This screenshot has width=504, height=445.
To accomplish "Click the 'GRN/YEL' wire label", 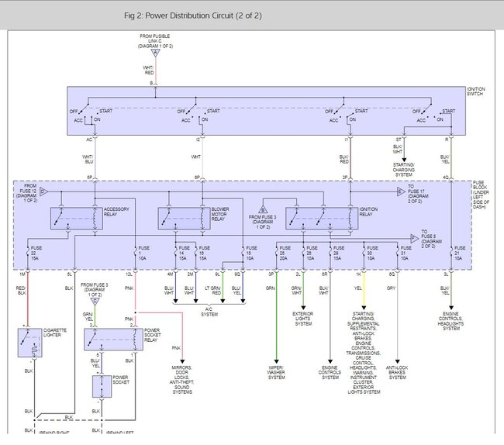I will [88, 316].
